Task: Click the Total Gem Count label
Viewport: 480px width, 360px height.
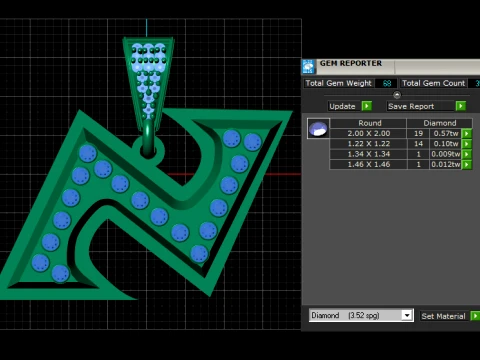Action: [x=433, y=83]
